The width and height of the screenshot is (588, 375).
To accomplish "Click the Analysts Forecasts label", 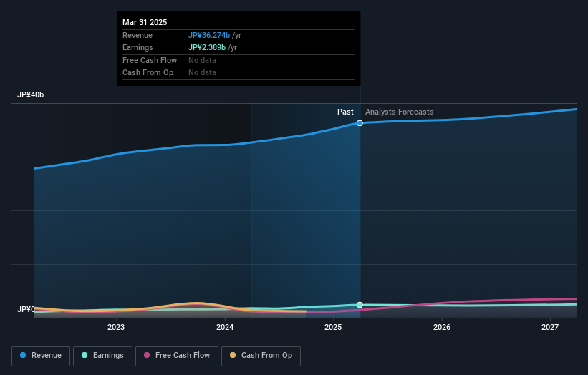I will (x=400, y=112).
